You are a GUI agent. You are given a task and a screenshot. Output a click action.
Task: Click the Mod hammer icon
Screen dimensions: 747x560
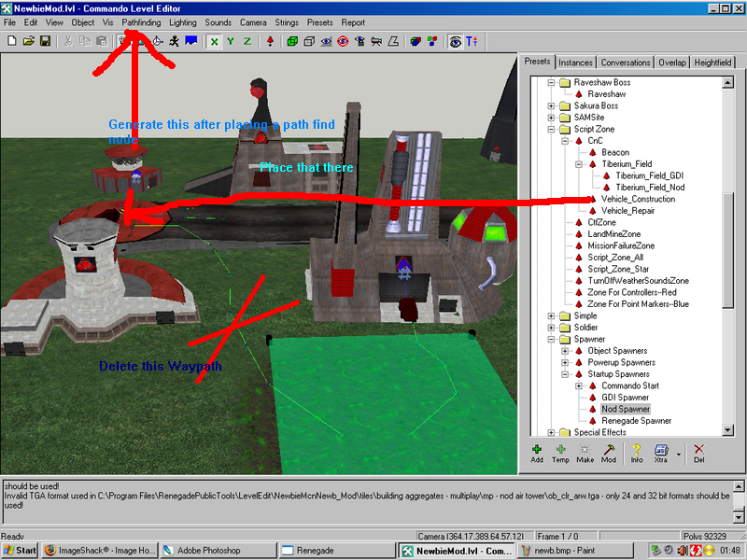(609, 453)
